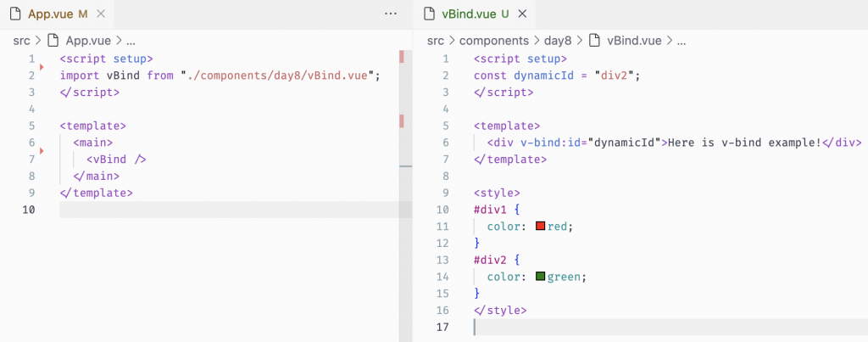868x342 pixels.
Task: Select src breadcrumb in vBind.vue editor
Action: pyautogui.click(x=436, y=41)
